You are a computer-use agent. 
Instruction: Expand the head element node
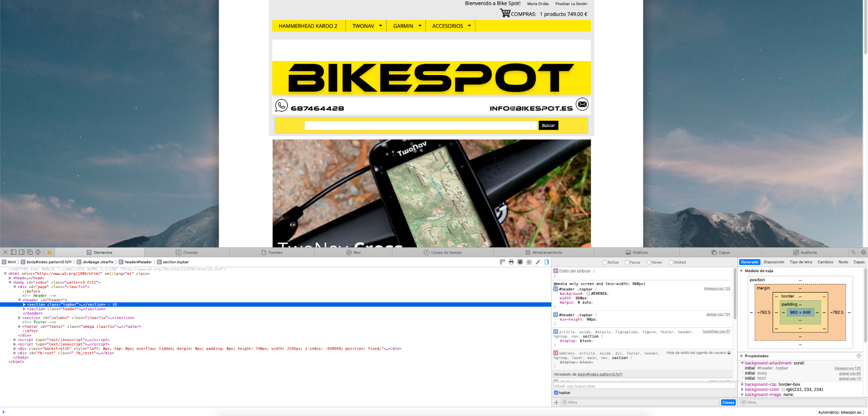click(x=10, y=278)
